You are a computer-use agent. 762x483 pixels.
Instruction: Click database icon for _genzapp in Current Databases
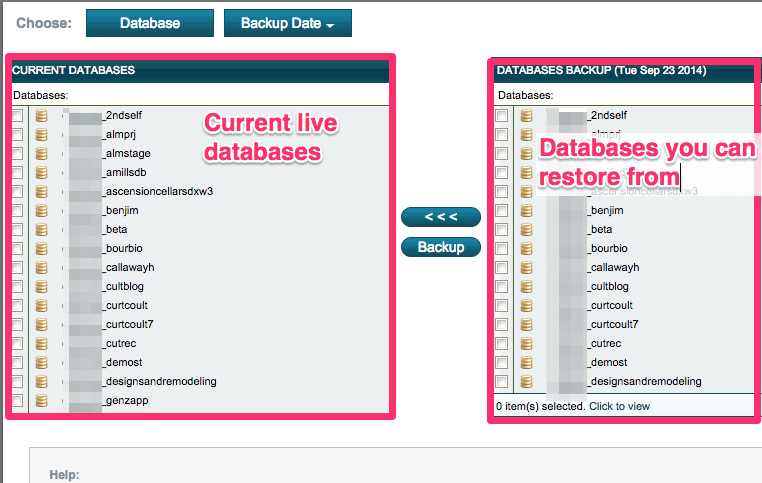[x=42, y=400]
